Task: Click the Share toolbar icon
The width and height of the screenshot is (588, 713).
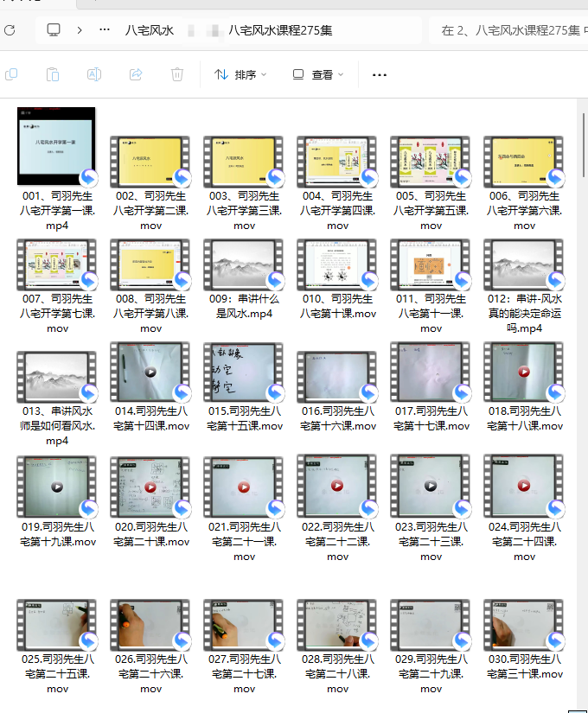Action: click(x=136, y=74)
